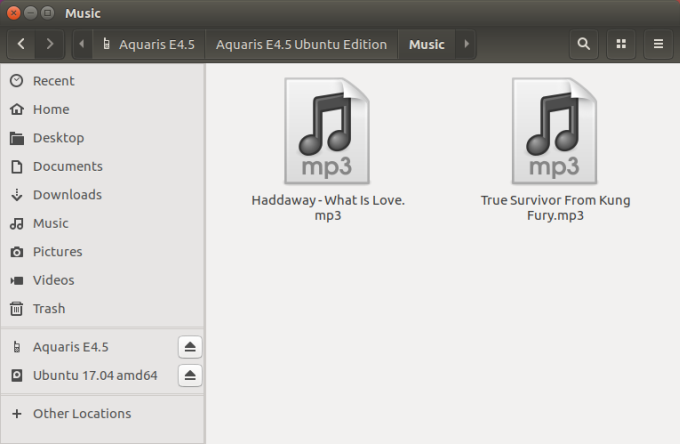Open search with the magnifier icon
Image resolution: width=680 pixels, height=444 pixels.
tap(584, 44)
